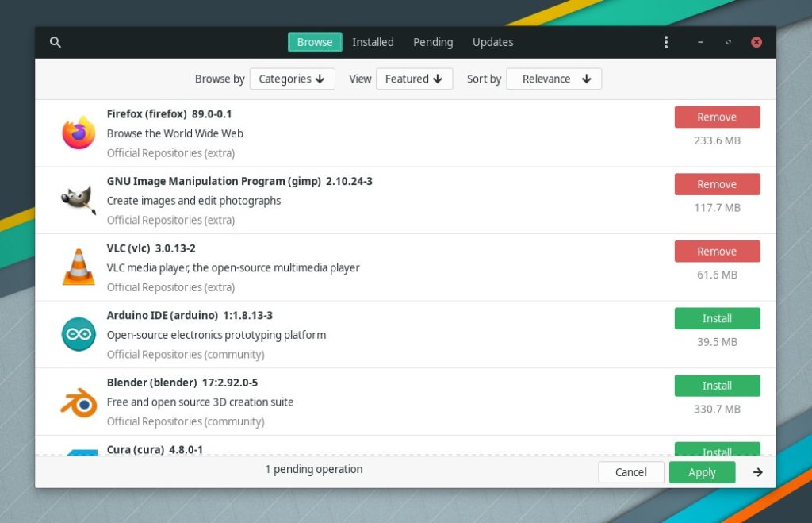Click VLC's 'Official Repositories (extra)' text
Viewport: 812px width, 523px height.
(x=171, y=287)
